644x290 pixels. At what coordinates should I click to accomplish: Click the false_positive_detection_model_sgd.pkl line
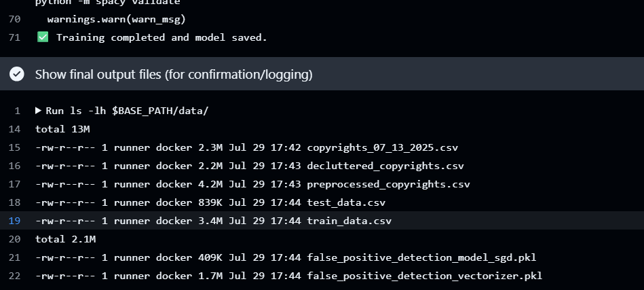[x=322, y=257]
